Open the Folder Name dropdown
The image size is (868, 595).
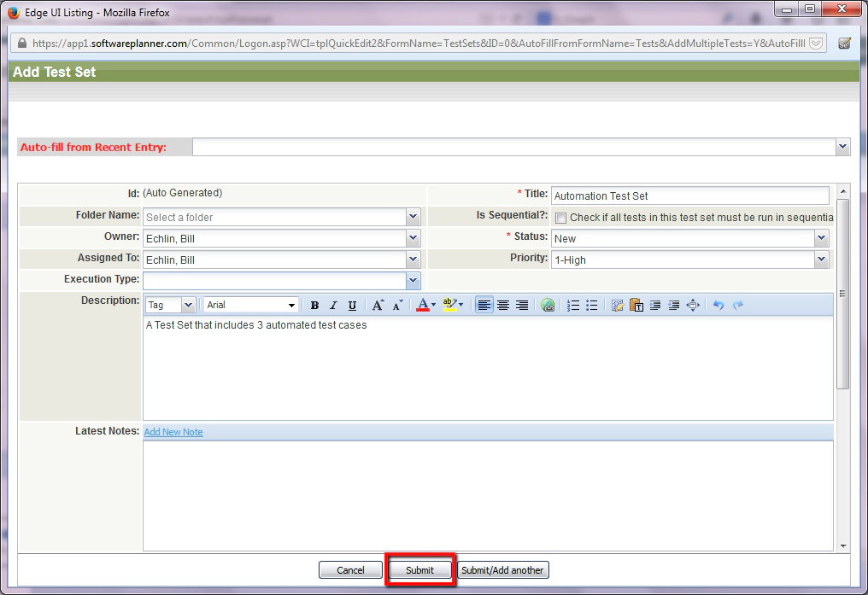[413, 217]
